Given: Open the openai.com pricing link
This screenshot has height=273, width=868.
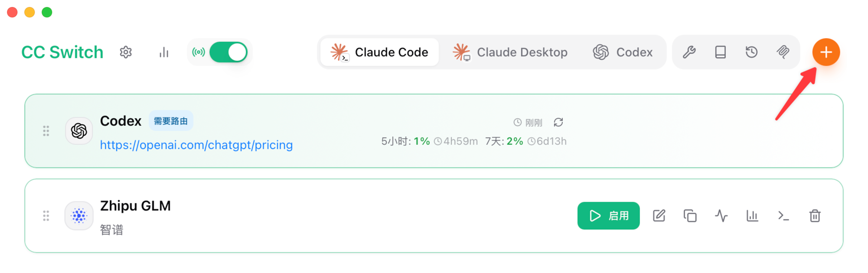Looking at the screenshot, I should [196, 145].
